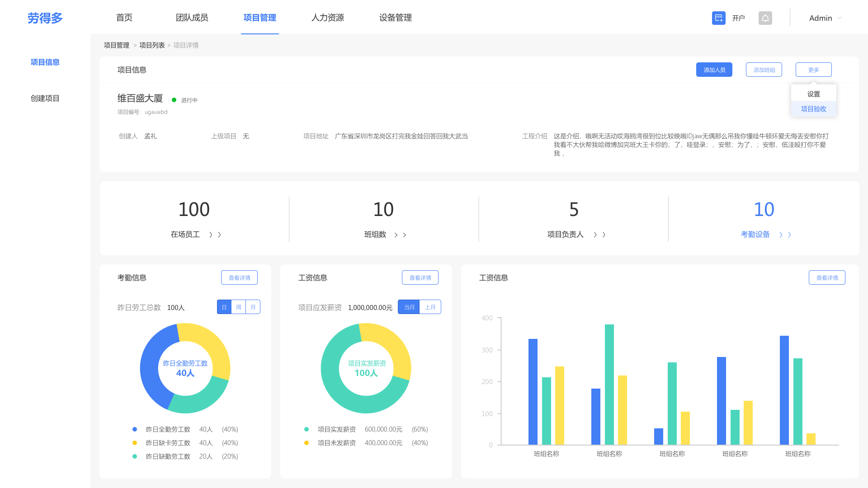Expand the Admin user dropdown arrow

[x=840, y=18]
